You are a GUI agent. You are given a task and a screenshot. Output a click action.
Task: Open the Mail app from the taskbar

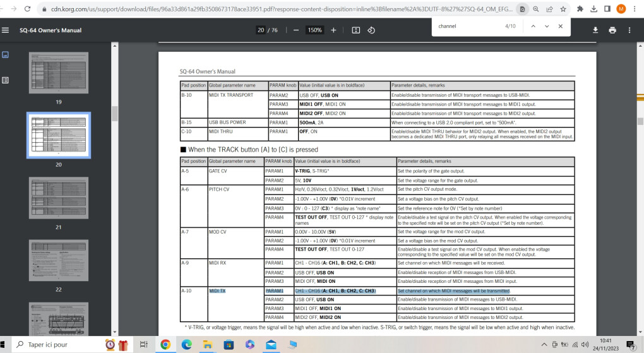271,344
